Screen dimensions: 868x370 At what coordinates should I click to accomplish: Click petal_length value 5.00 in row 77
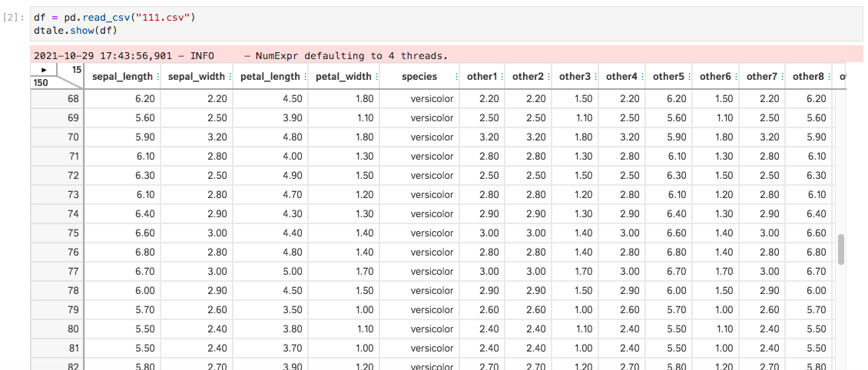pos(293,272)
